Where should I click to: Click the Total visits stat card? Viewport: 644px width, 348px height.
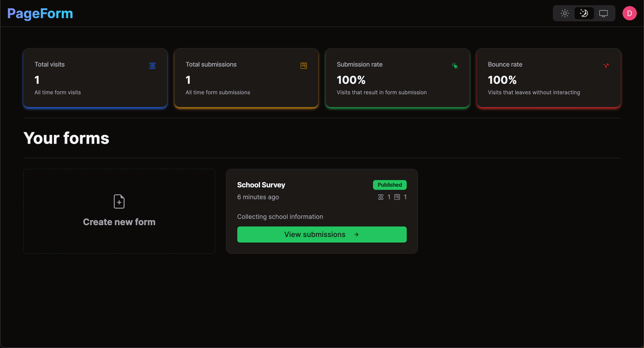click(95, 78)
